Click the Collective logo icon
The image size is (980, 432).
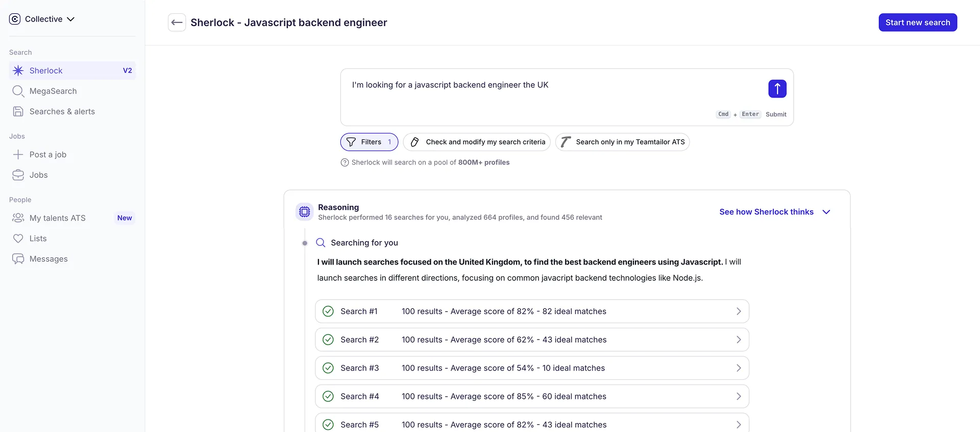pyautogui.click(x=15, y=19)
